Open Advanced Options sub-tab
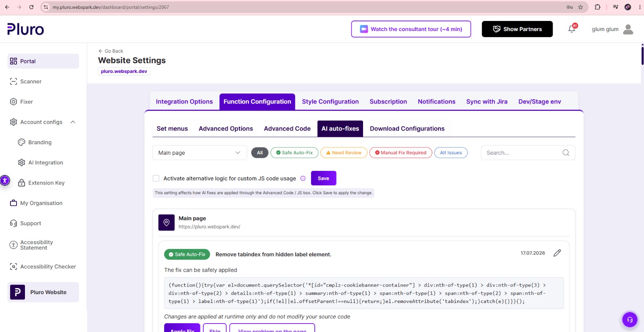Screen dimensions: 644x332 point(226,129)
